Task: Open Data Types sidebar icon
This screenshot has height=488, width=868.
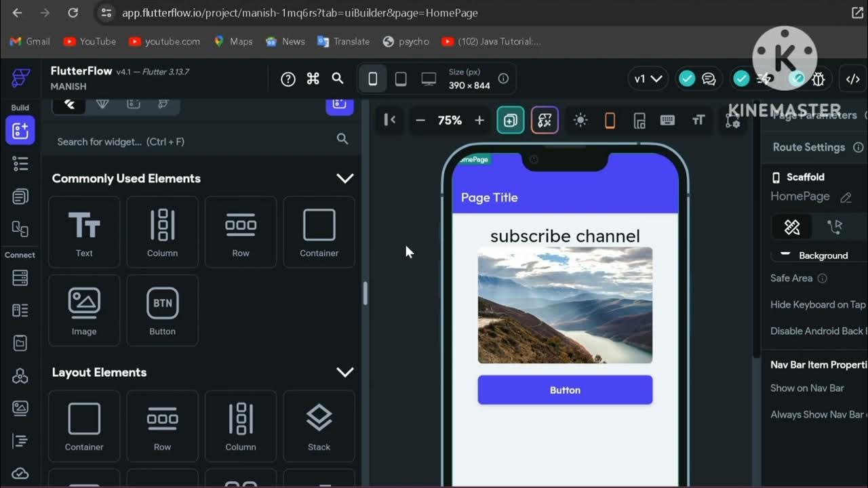Action: click(20, 310)
